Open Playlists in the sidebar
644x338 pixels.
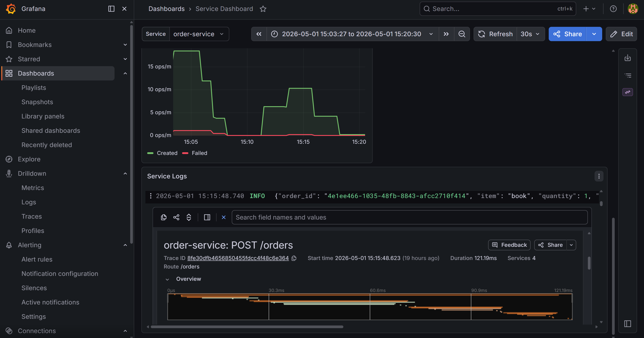pos(34,88)
